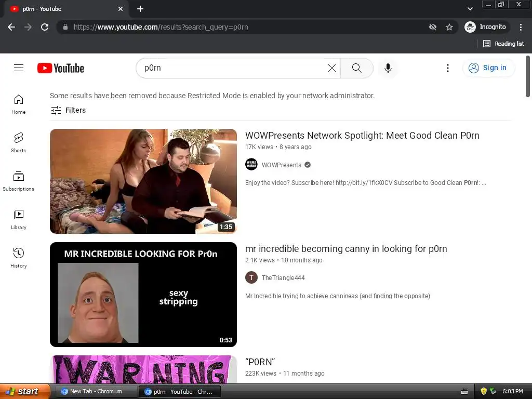Open Shorts in the sidebar
Screen dimensions: 532x399
click(x=18, y=142)
